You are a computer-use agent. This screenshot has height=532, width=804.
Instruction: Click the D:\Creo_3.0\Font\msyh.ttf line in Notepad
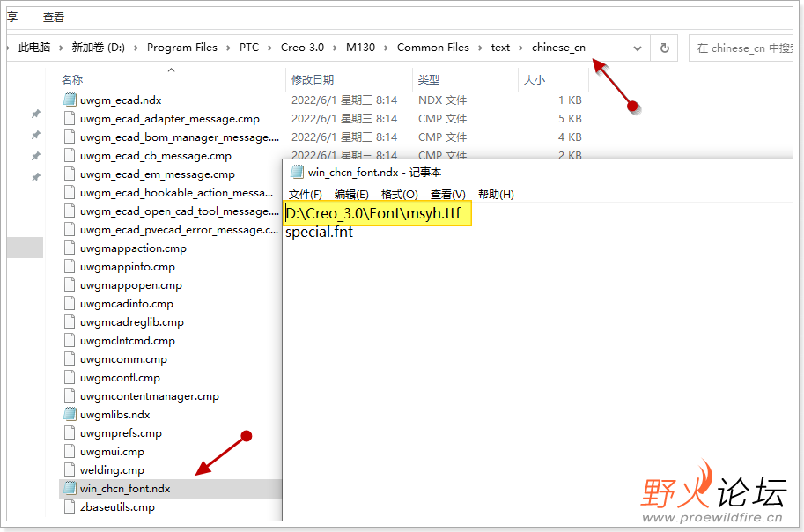373,213
